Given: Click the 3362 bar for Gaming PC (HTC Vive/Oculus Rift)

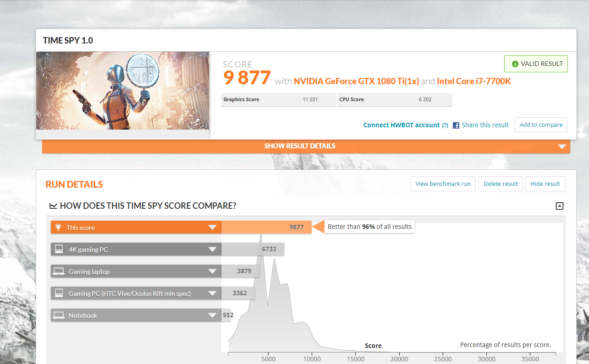Looking at the screenshot, I should [238, 293].
